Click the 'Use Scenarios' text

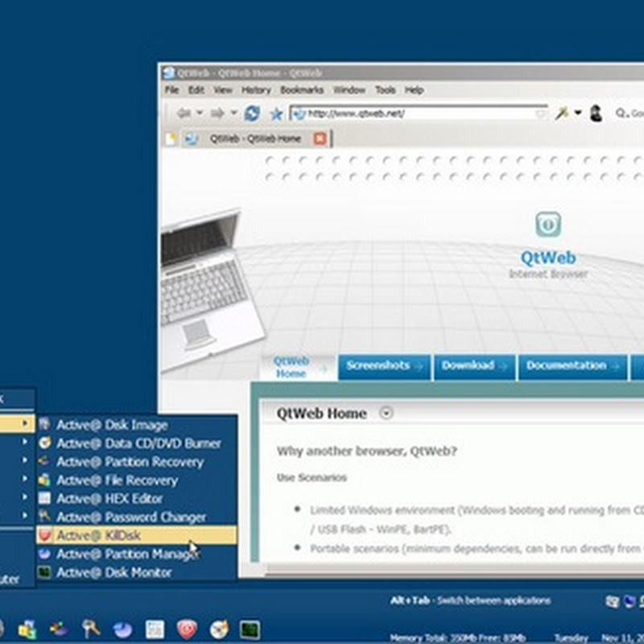point(312,477)
